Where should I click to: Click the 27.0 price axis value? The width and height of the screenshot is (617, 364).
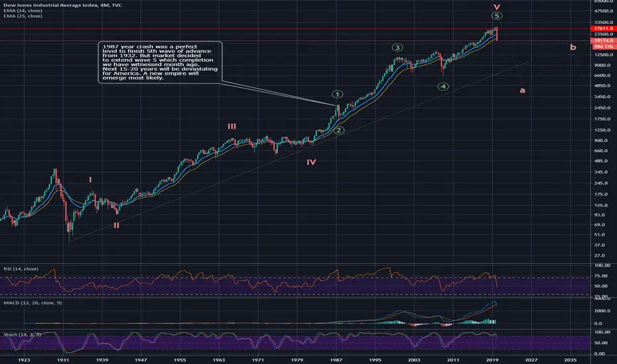[600, 255]
